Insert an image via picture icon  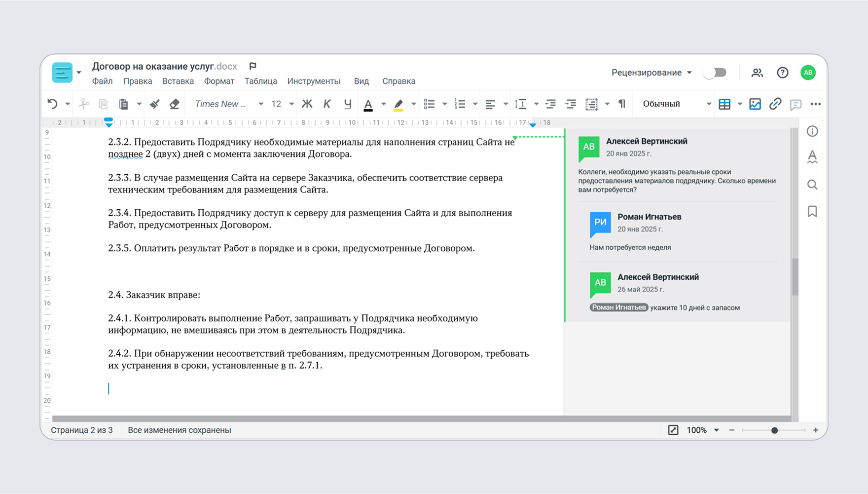[755, 104]
